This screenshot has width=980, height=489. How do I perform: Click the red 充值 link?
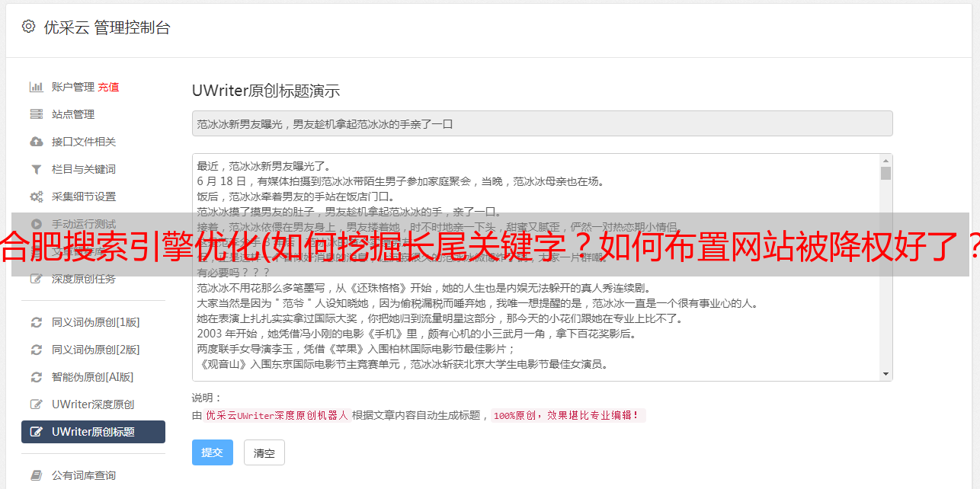click(x=108, y=87)
